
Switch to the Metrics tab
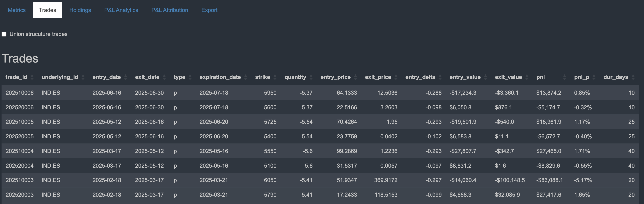coord(16,10)
